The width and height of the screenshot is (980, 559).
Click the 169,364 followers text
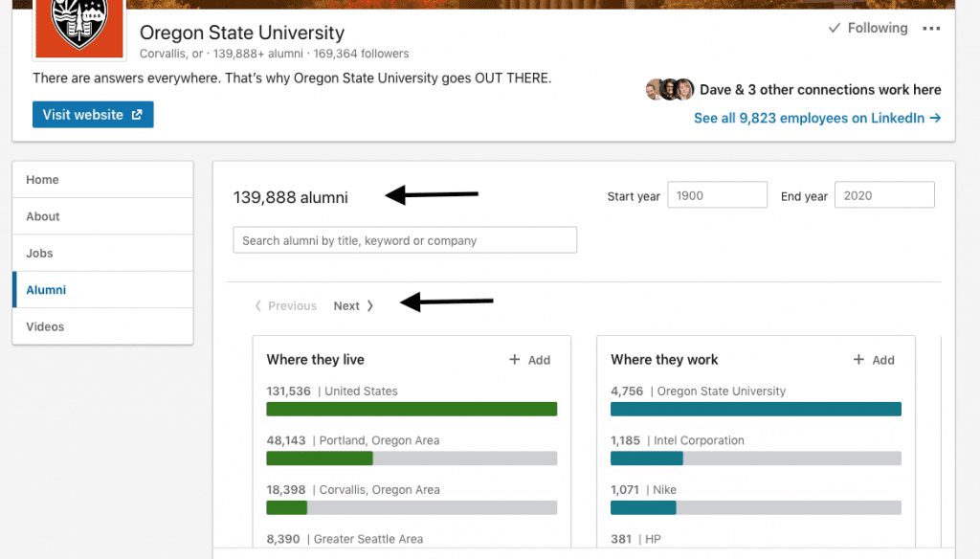[x=361, y=54]
